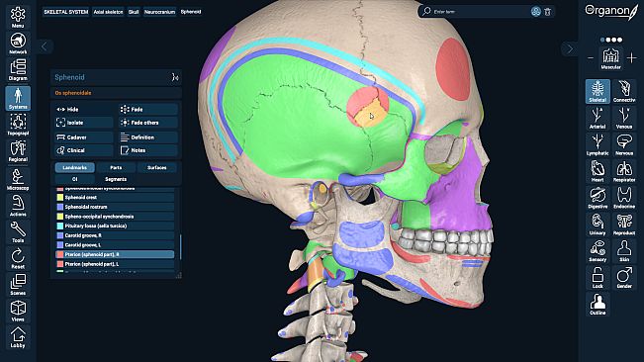Show the Reproductive system icon
Image resolution: width=644 pixels, height=362 pixels.
pyautogui.click(x=624, y=225)
